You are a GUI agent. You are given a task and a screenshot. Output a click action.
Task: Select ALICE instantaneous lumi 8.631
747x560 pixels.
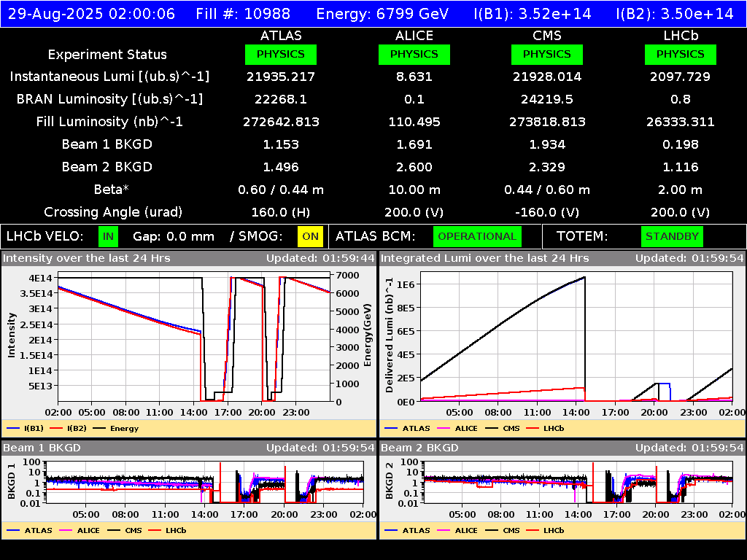414,77
